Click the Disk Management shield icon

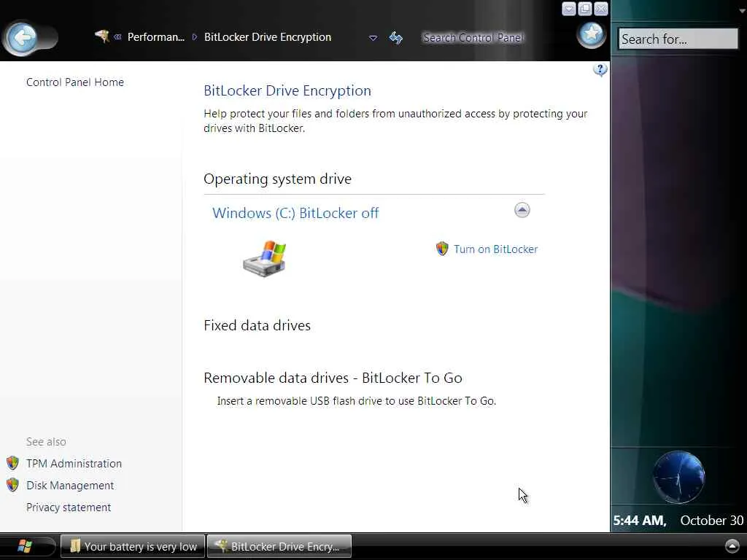[13, 485]
